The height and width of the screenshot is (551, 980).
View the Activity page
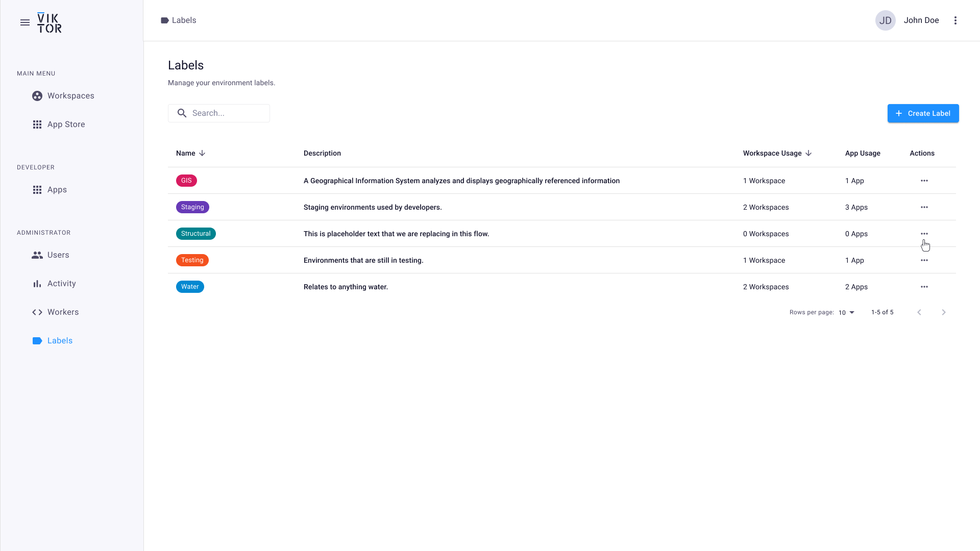tap(61, 283)
